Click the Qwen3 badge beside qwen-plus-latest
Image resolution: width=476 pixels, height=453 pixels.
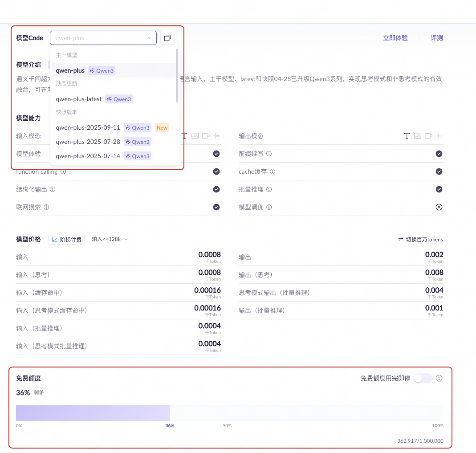pos(119,99)
